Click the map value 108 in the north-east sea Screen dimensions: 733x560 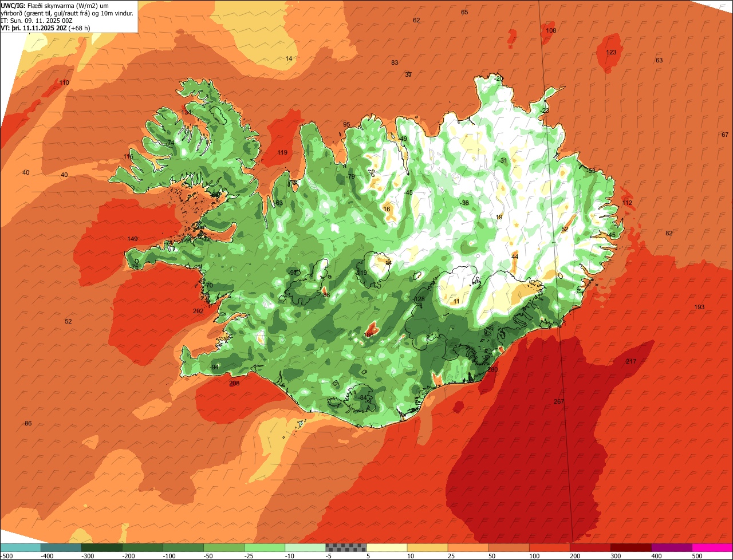(x=551, y=30)
